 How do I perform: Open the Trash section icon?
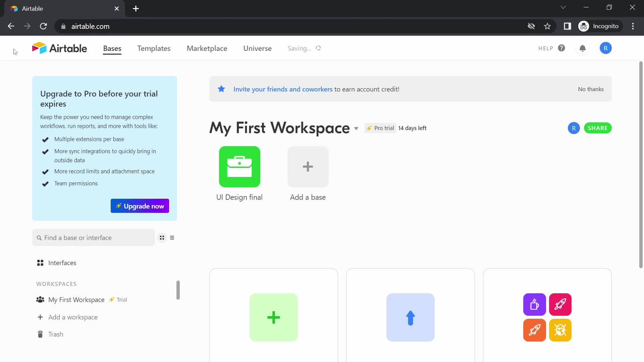(x=40, y=334)
